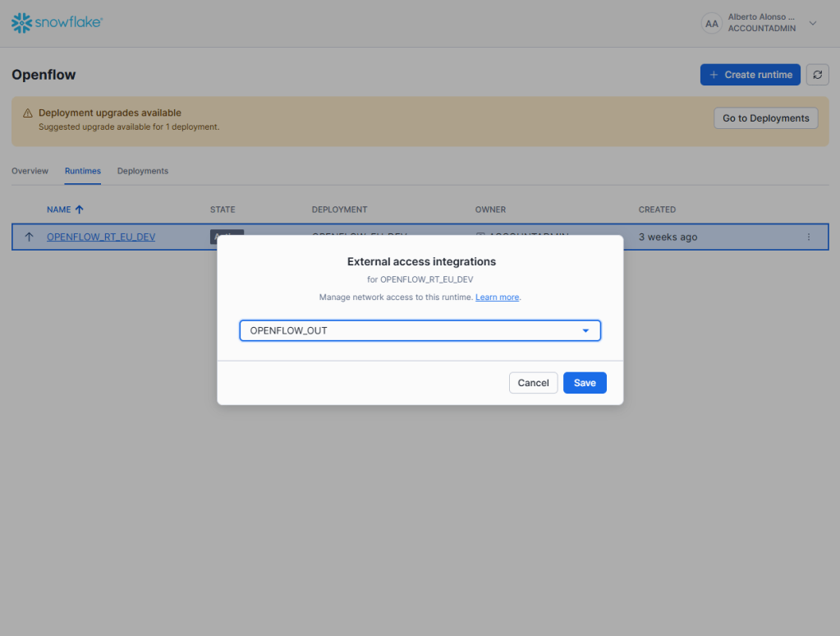
Task: Click Go to Deployments button
Action: [765, 118]
